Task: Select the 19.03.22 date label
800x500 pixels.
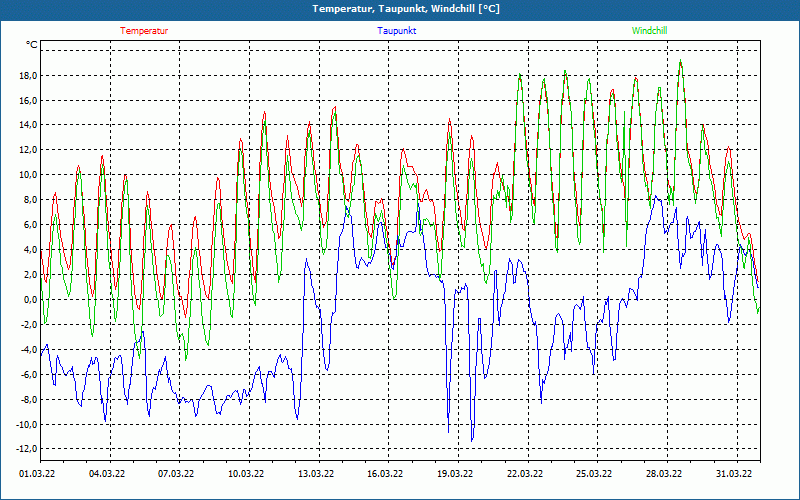Action: click(455, 473)
